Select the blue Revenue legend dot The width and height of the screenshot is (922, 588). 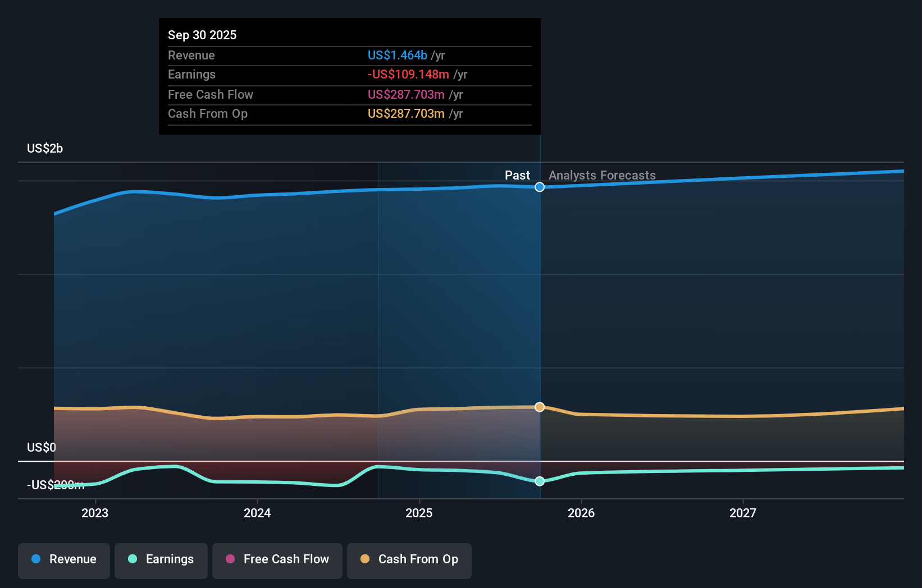36,559
